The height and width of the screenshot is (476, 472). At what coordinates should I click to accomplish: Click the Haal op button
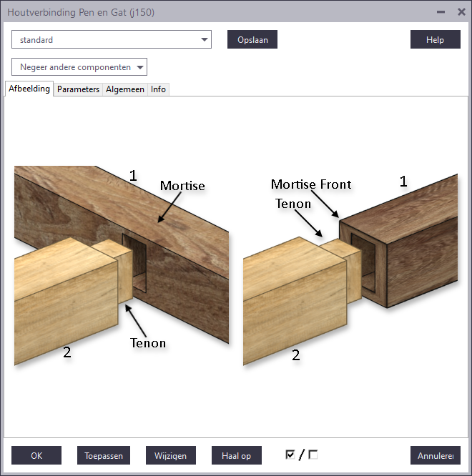[236, 455]
